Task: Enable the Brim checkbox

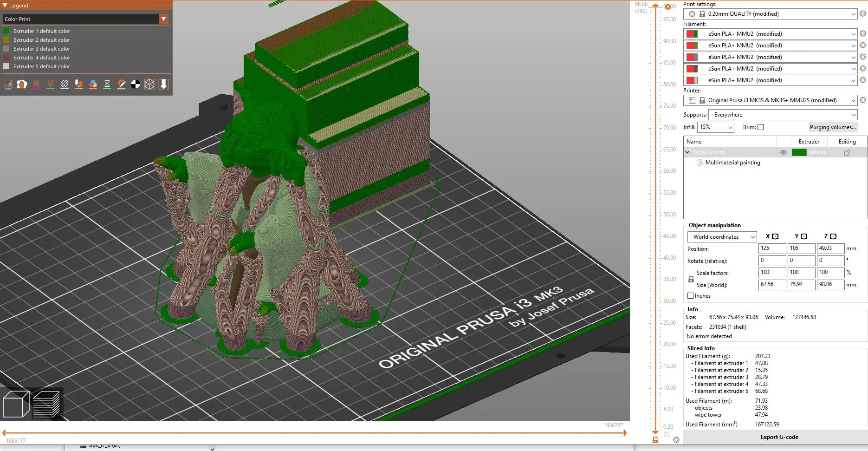Action: click(760, 127)
